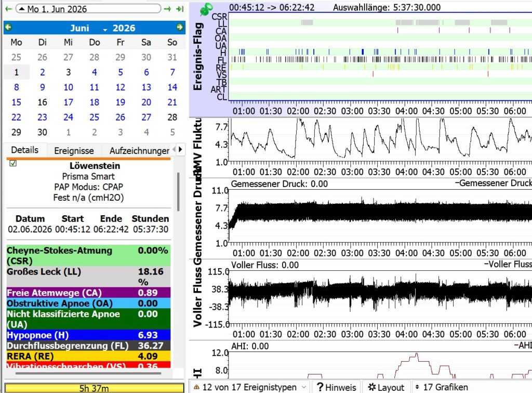Open the Aufzeichnungen tab

coord(139,151)
